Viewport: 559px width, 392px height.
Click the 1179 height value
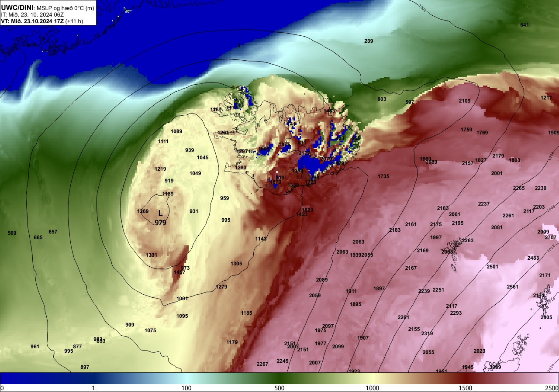coord(232,342)
